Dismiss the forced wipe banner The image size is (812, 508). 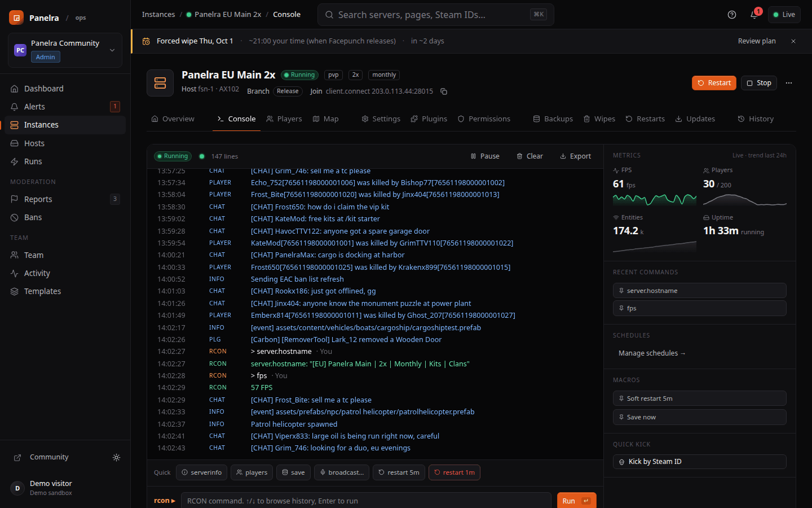[793, 41]
